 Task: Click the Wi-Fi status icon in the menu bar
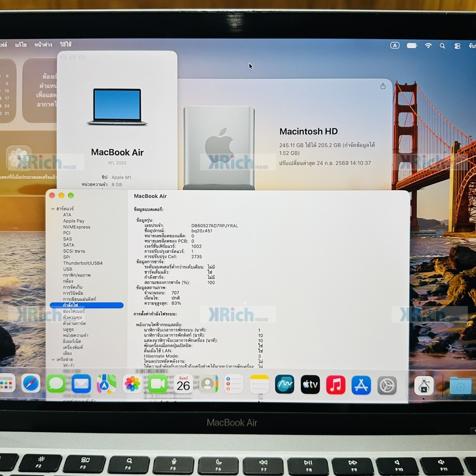point(428,45)
